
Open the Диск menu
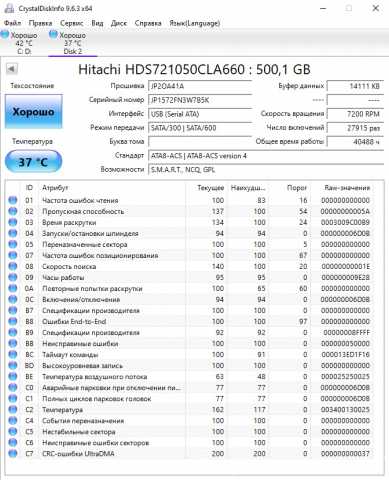119,23
